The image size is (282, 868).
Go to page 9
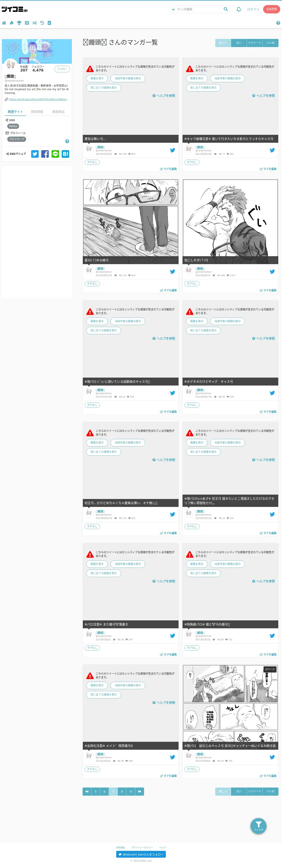tap(131, 791)
